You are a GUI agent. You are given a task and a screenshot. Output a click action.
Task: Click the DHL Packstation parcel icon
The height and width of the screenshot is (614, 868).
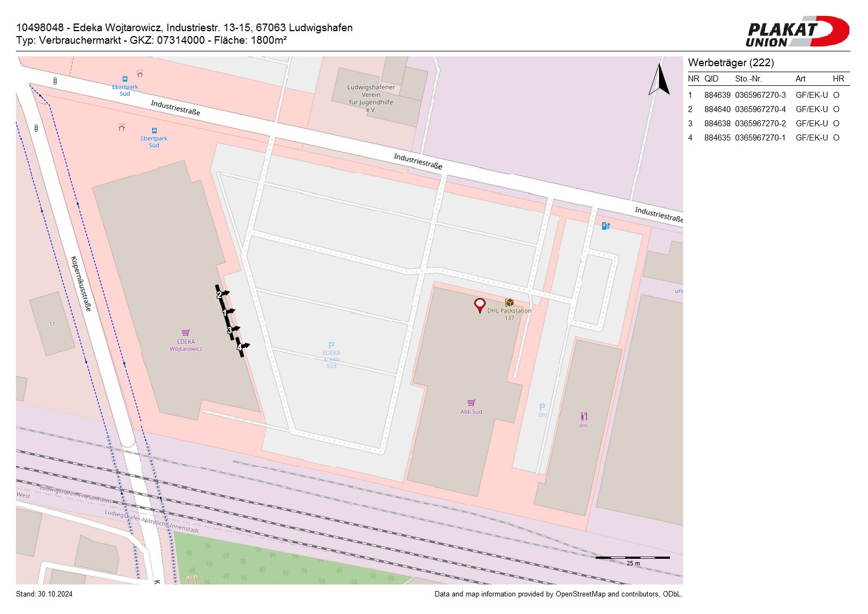(x=509, y=302)
